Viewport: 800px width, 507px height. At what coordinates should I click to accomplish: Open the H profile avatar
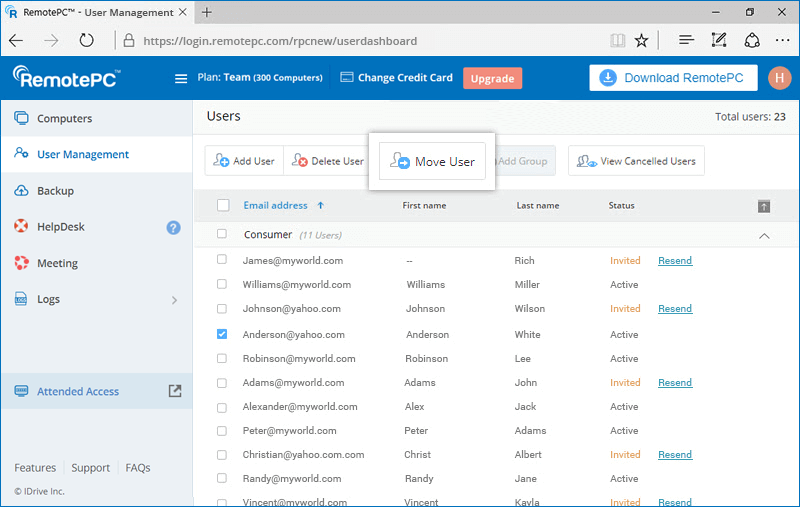click(779, 78)
